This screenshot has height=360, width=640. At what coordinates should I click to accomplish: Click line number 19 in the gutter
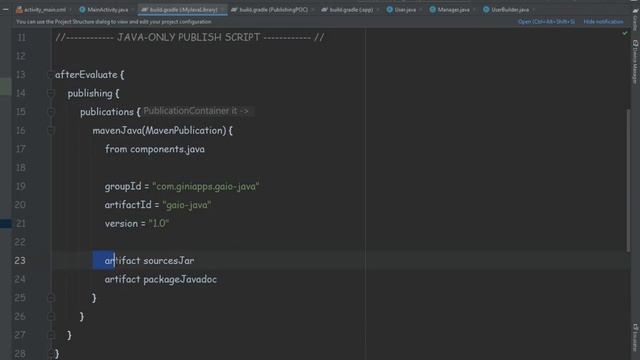[x=20, y=186]
